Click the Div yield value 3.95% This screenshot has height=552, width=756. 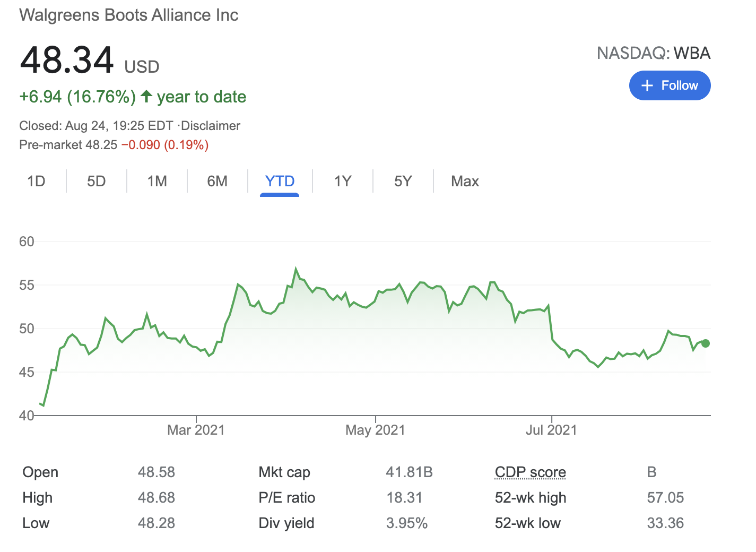point(406,523)
